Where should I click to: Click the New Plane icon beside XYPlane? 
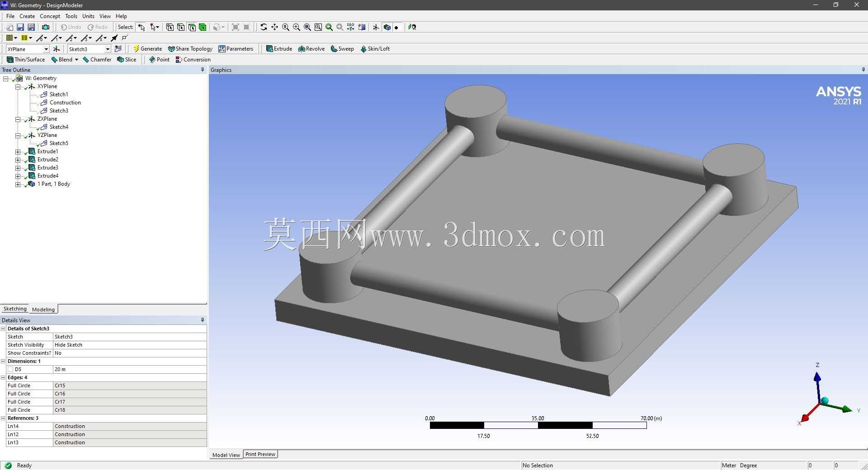tap(57, 49)
